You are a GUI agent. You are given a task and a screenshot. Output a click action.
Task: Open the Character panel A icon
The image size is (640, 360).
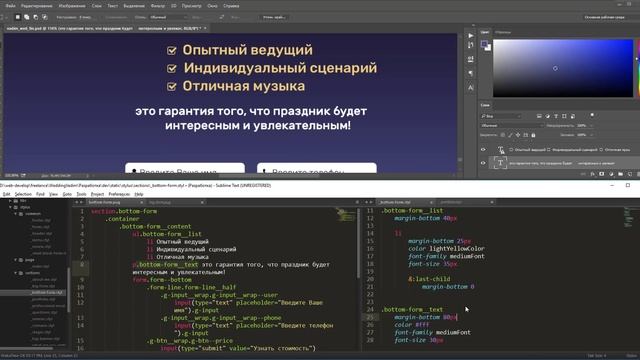click(471, 88)
